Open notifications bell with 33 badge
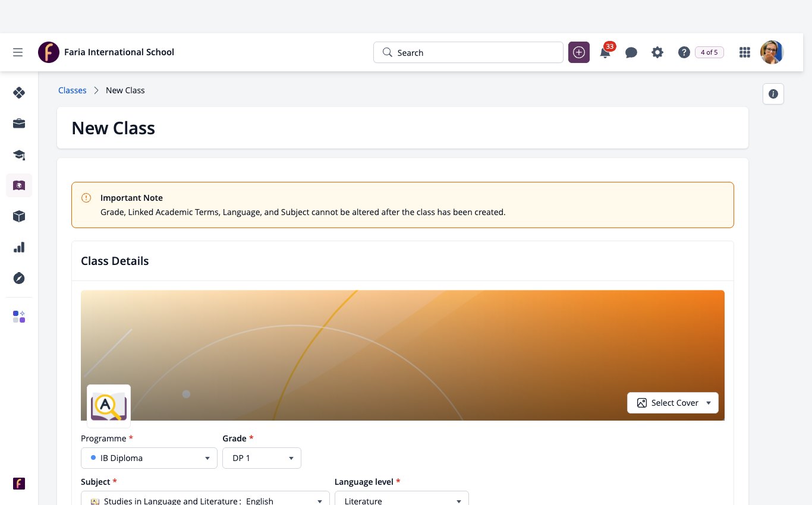 [x=606, y=52]
